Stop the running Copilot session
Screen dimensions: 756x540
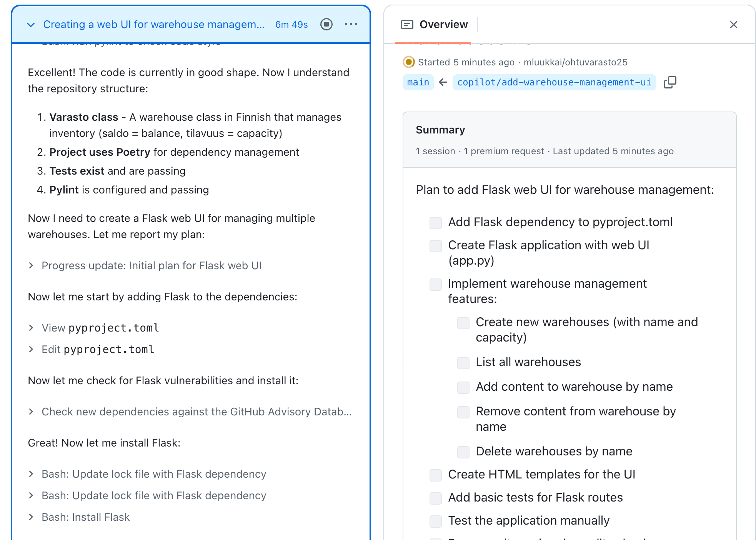pos(326,24)
